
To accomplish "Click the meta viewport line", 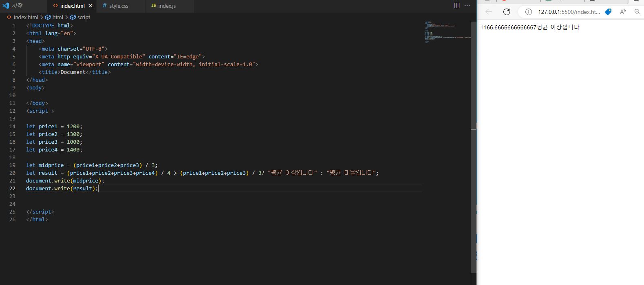I will click(148, 64).
